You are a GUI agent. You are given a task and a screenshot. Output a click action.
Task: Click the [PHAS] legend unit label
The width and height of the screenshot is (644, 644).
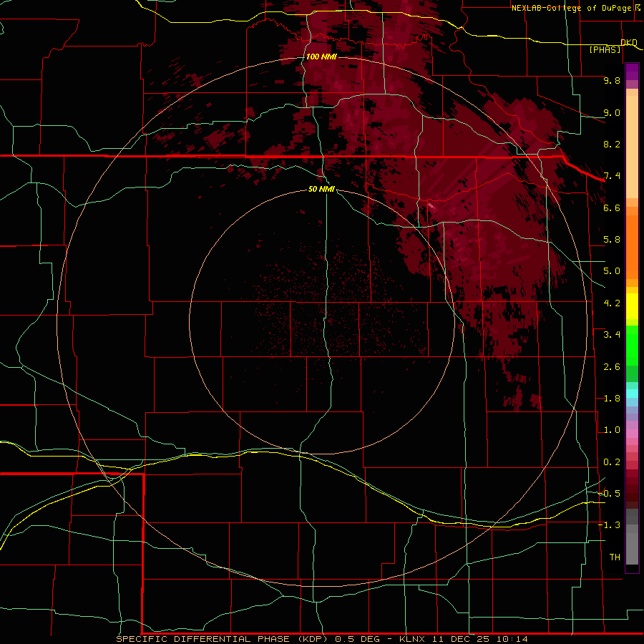(x=605, y=49)
